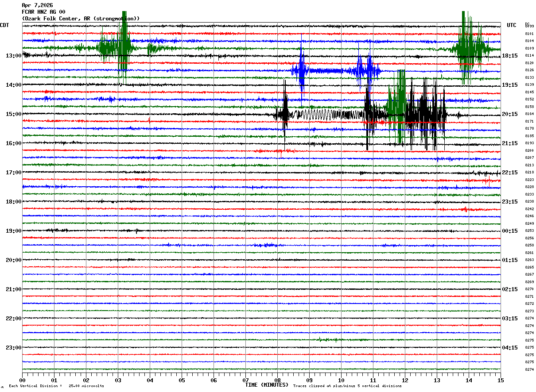536x392 pixels.
Task: Click the traces clipped footnote text
Action: (347, 386)
